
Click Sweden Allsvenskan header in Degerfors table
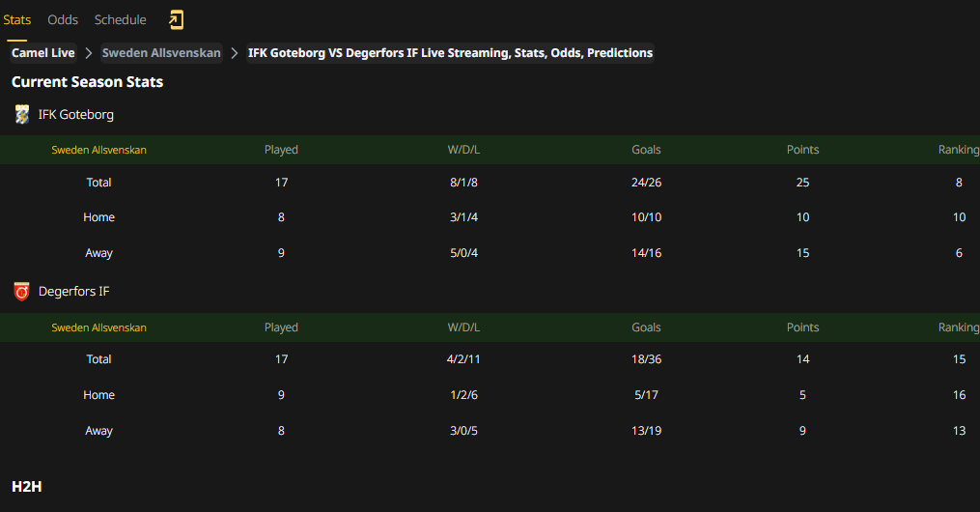98,327
